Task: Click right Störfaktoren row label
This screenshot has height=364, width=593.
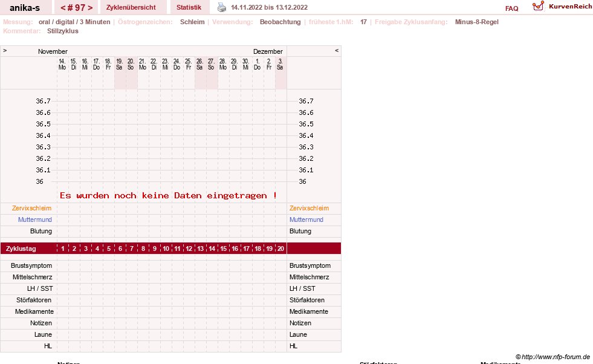Action: (x=307, y=300)
